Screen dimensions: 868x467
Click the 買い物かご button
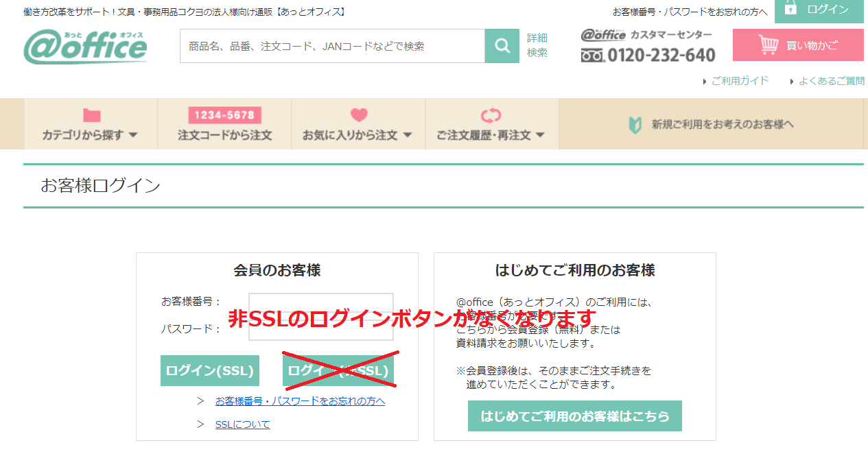(798, 45)
